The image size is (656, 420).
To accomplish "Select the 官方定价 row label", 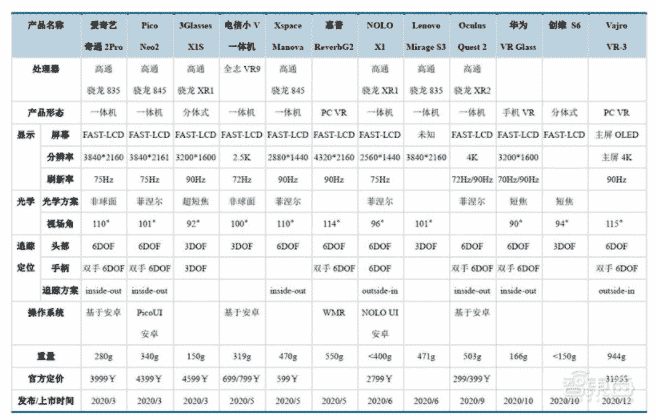I will (46, 379).
